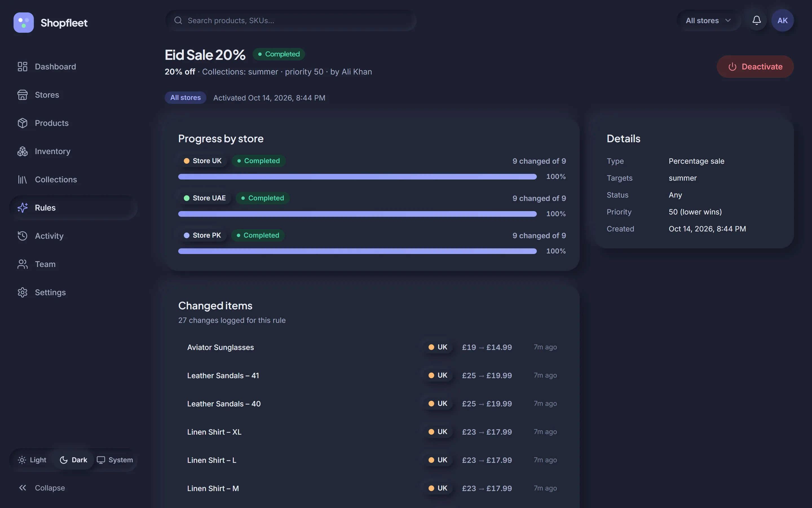This screenshot has width=812, height=508.
Task: Click the search magnifier icon
Action: click(x=178, y=21)
